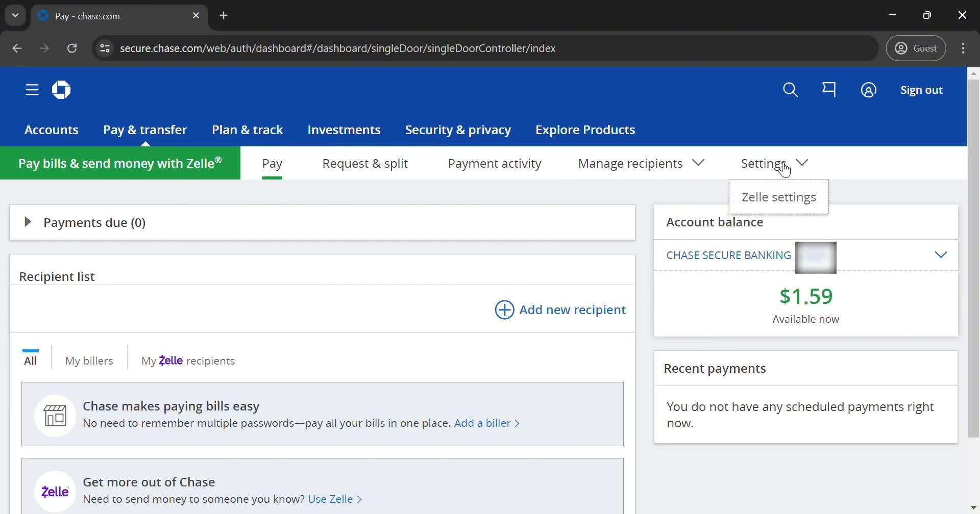This screenshot has width=980, height=514.
Task: Open the Investments menu
Action: 344,130
